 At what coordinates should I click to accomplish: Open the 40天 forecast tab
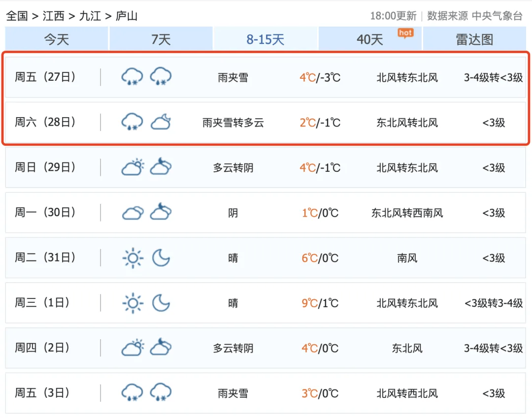coord(369,39)
